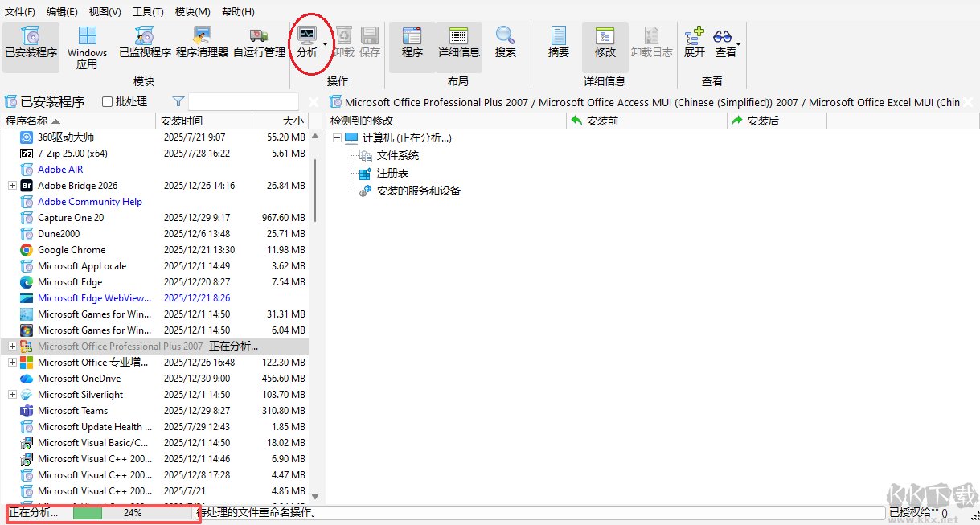Sort by 安装时间 column header

tap(203, 121)
